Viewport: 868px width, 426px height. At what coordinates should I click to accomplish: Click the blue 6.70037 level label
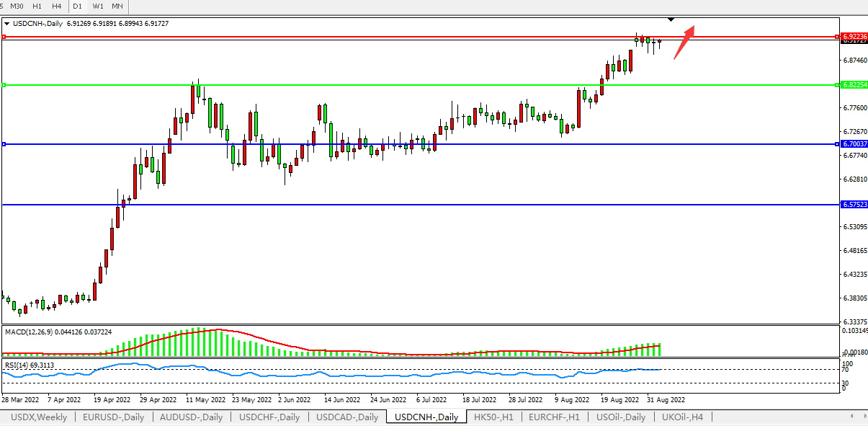[853, 144]
